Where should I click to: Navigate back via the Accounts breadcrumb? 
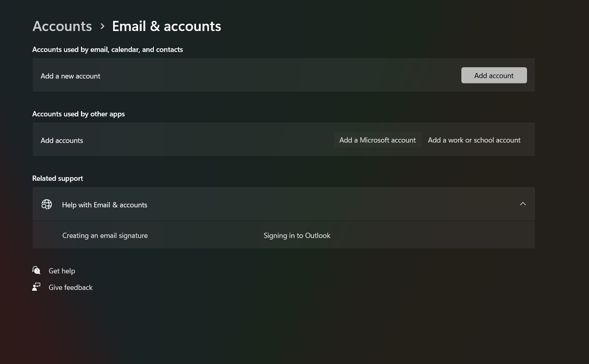(x=62, y=26)
